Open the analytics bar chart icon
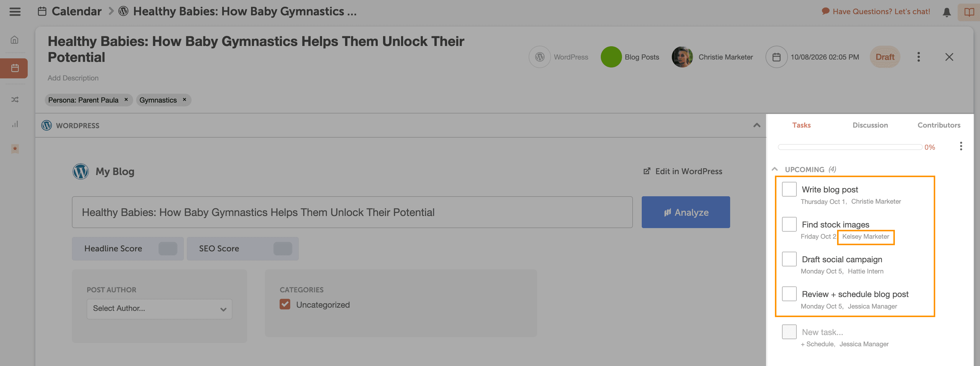The height and width of the screenshot is (366, 980). [15, 124]
